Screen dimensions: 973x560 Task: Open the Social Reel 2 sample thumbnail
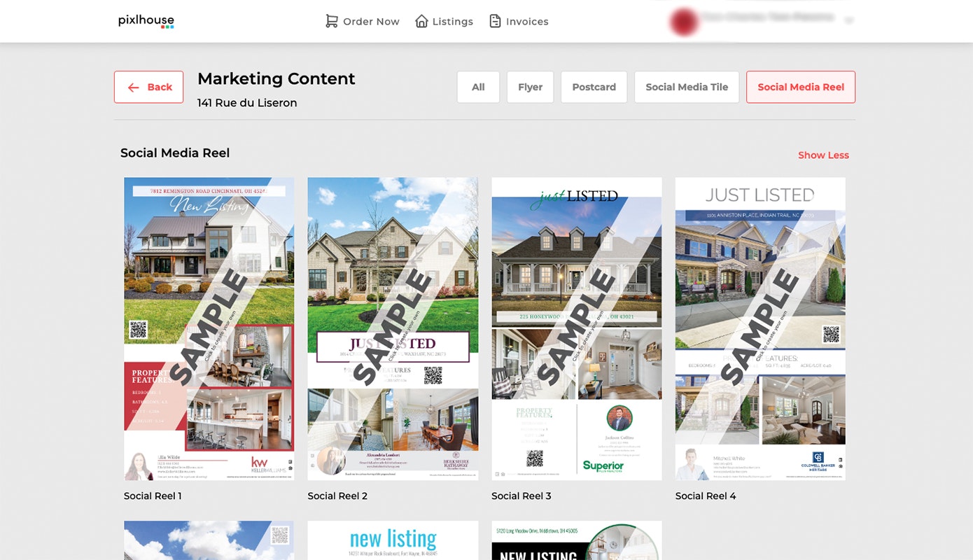(x=393, y=328)
